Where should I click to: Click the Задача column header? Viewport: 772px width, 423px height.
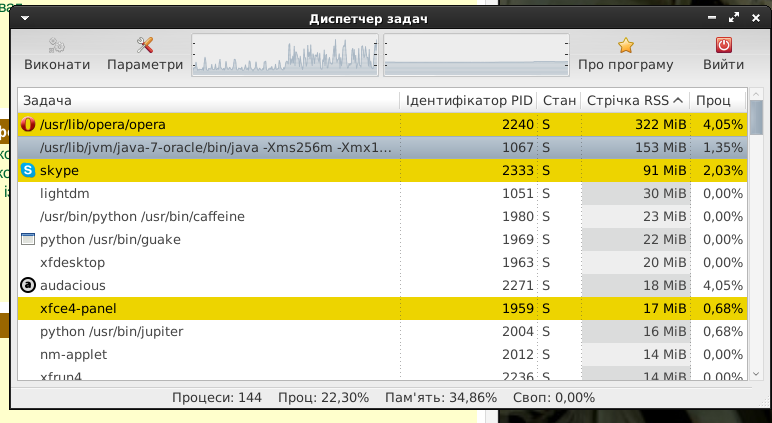[210, 101]
